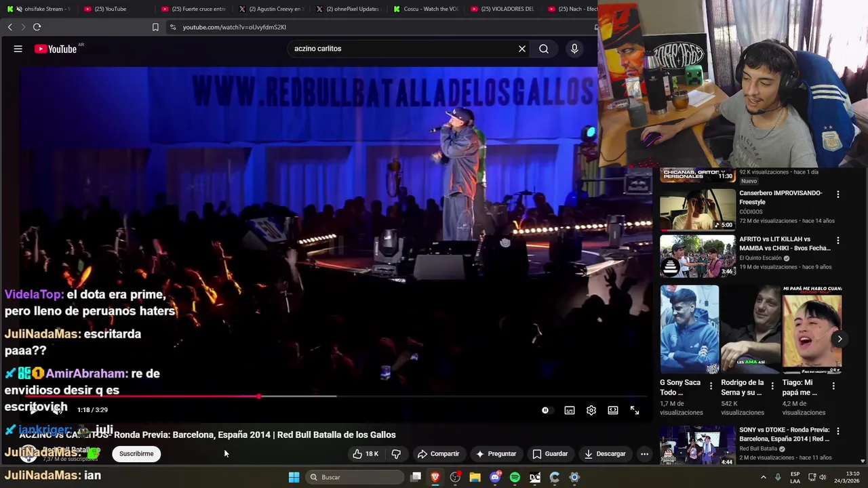The image size is (868, 488).
Task: Switch player to theater mode
Action: click(x=613, y=410)
